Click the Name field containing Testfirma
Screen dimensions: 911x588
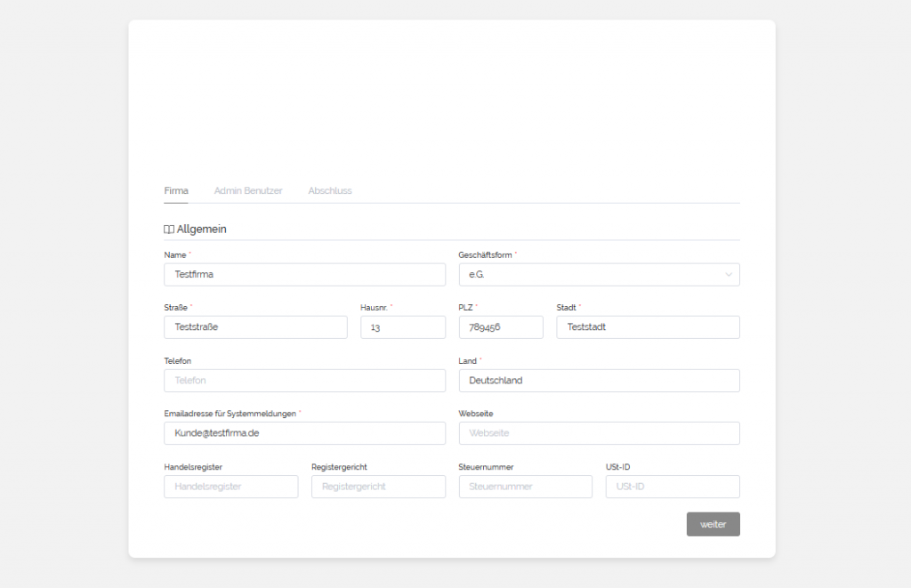coord(304,275)
